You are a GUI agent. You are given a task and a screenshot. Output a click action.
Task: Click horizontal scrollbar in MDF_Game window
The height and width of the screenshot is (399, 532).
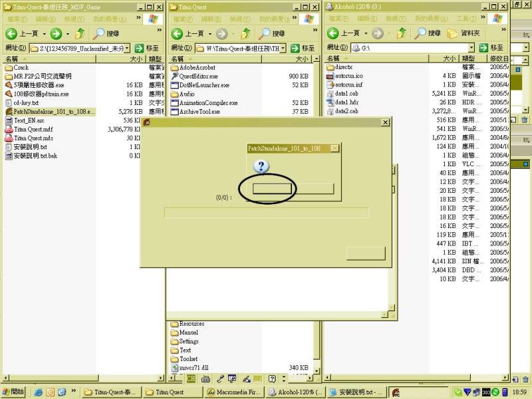point(83,378)
